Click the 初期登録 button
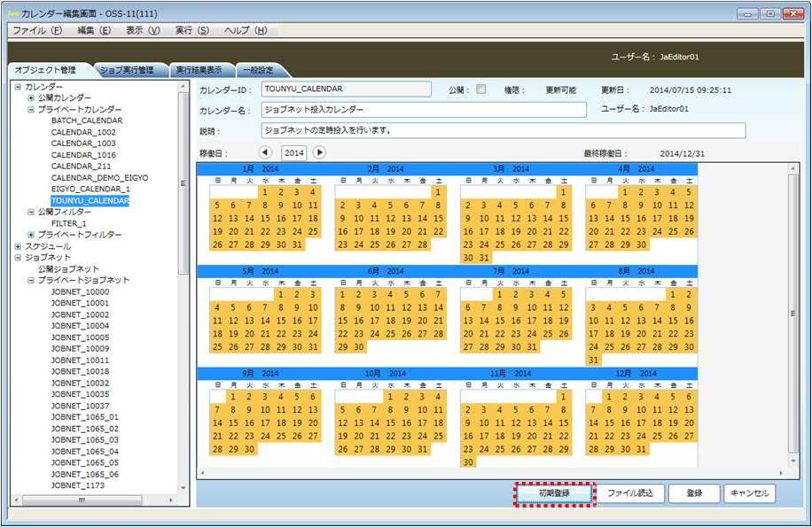This screenshot has height=527, width=812. pos(554,493)
